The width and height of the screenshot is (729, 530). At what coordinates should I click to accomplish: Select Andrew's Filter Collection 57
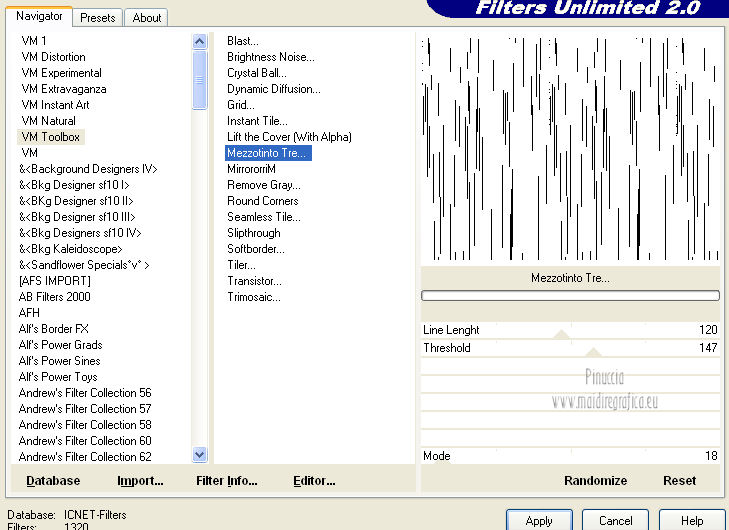click(x=85, y=409)
